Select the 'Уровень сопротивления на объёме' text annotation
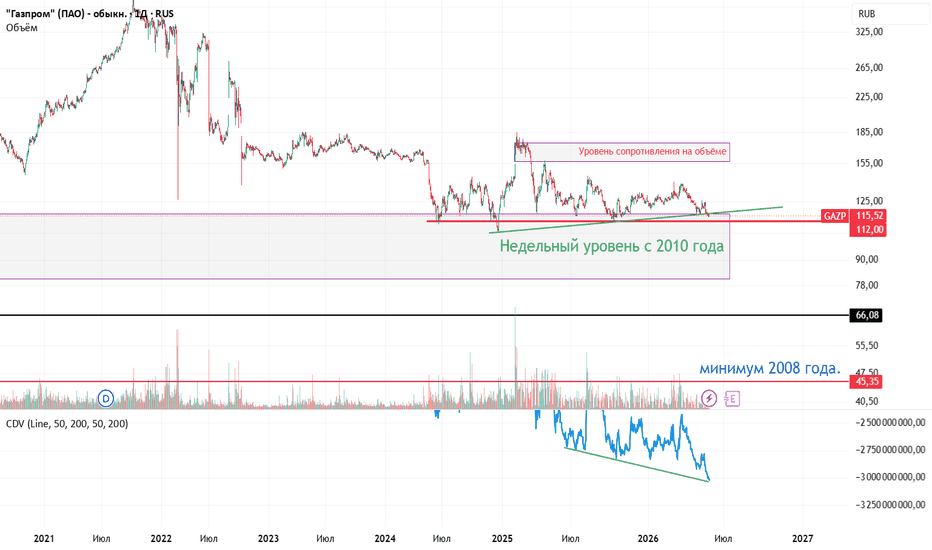Image resolution: width=932 pixels, height=550 pixels. pos(652,152)
